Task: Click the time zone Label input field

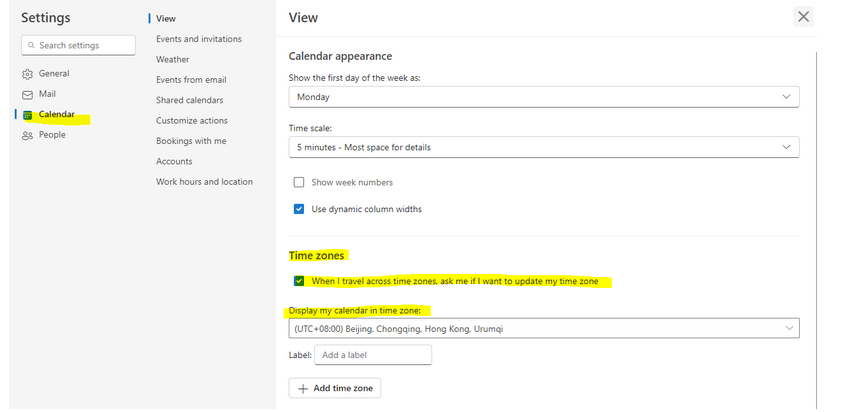Action: (372, 355)
